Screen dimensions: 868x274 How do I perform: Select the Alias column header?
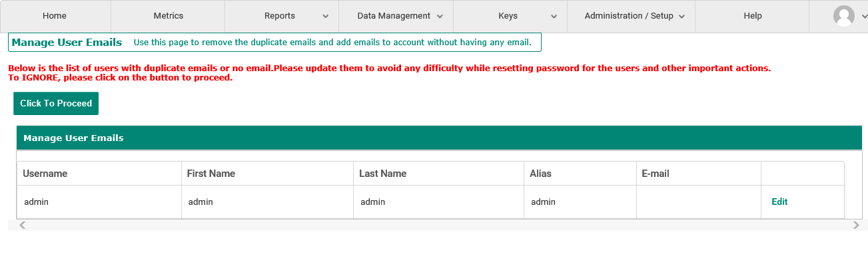pyautogui.click(x=540, y=174)
